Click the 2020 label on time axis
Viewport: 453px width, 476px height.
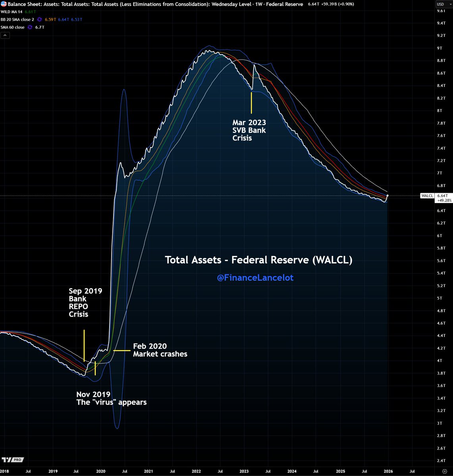[x=101, y=471]
